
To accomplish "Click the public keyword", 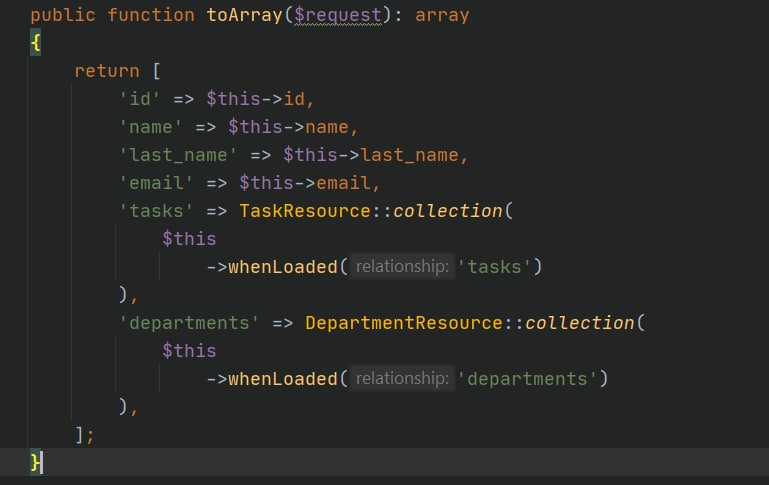I will [x=63, y=15].
